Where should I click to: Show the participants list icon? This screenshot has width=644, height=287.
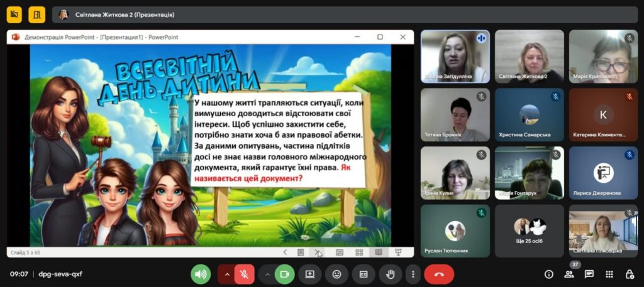(569, 274)
